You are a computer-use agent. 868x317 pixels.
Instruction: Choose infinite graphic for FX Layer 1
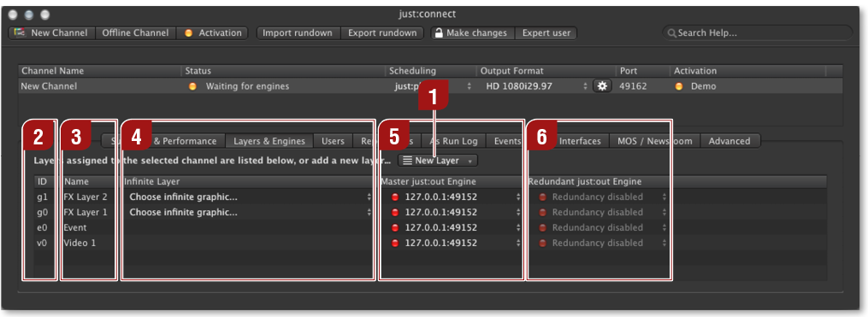point(250,213)
